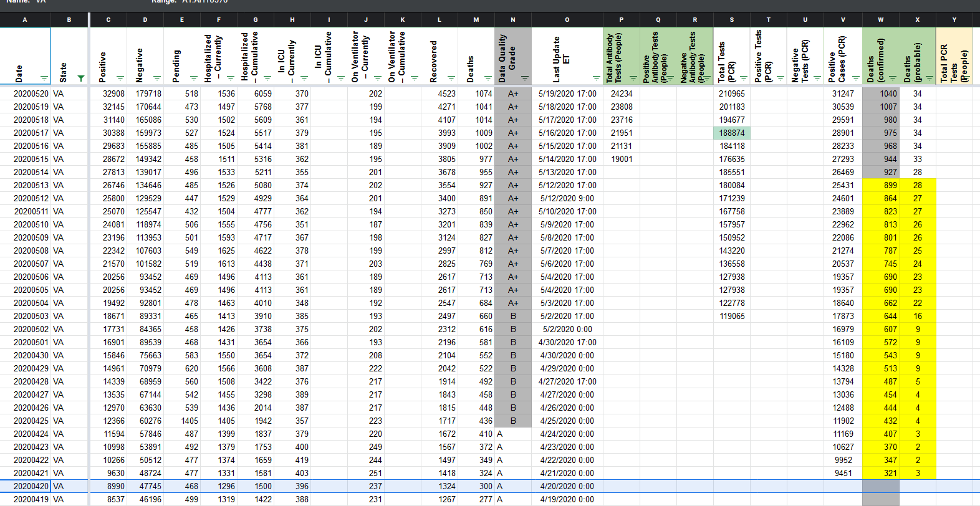Open the Deaths (confirmed) filter
Image resolution: width=980 pixels, height=506 pixels.
tap(893, 79)
